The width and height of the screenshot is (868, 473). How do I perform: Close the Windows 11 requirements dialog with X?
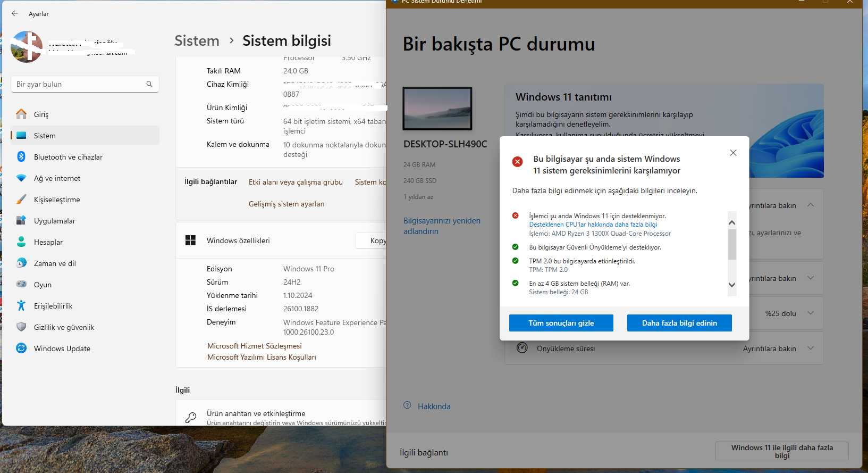tap(733, 153)
